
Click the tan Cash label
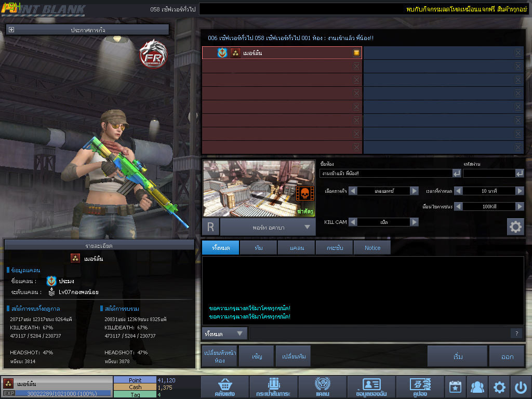[135, 387]
